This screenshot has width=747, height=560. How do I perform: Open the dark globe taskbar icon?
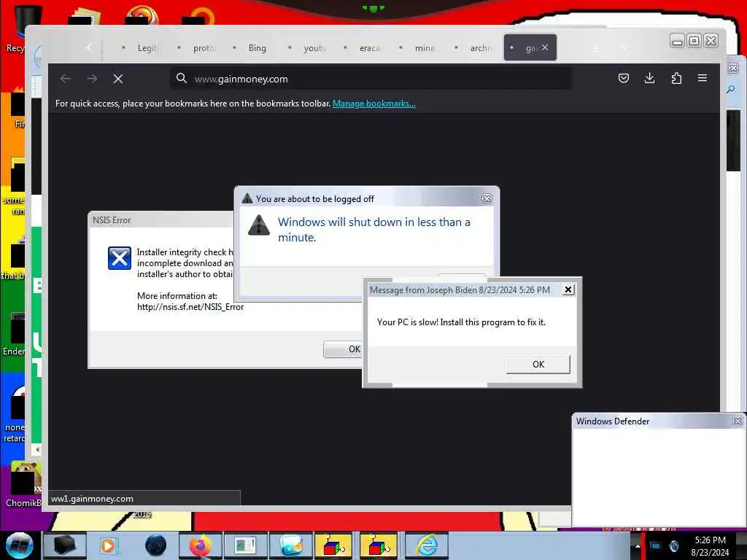pyautogui.click(x=156, y=545)
